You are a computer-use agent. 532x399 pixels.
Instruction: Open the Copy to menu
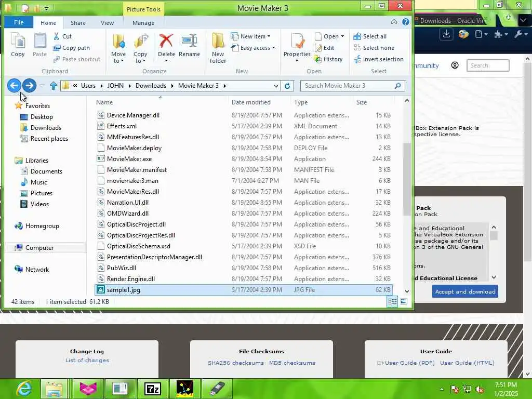click(140, 48)
